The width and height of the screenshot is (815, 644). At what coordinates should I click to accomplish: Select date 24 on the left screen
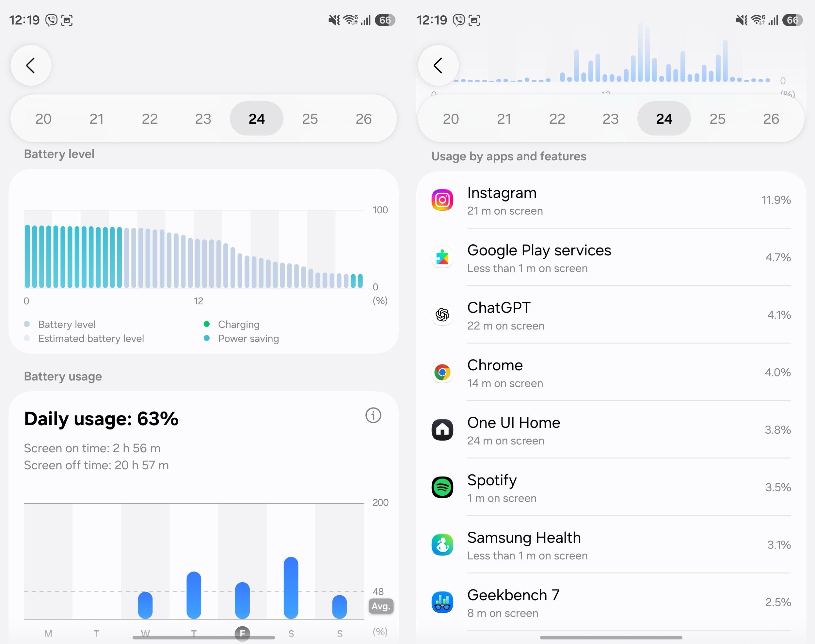point(257,119)
